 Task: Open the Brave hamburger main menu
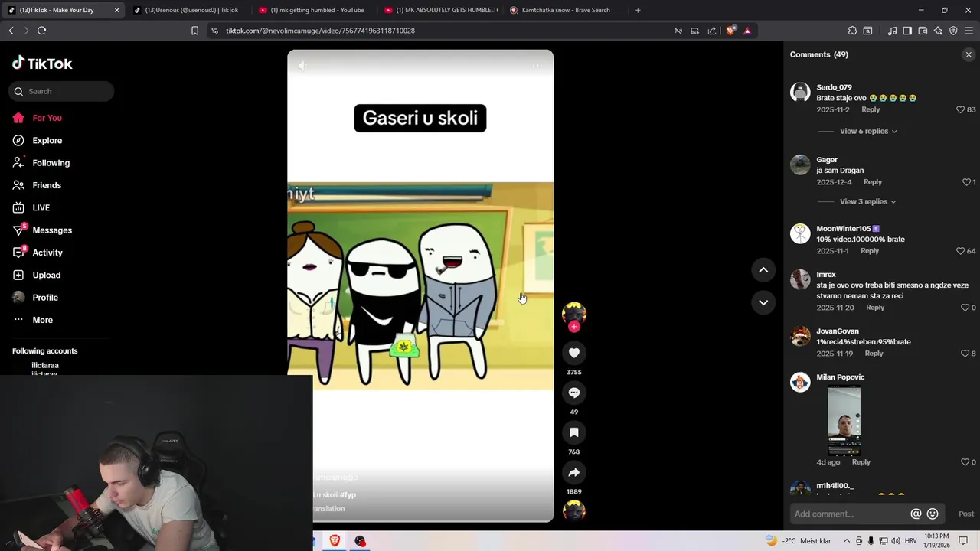(969, 31)
